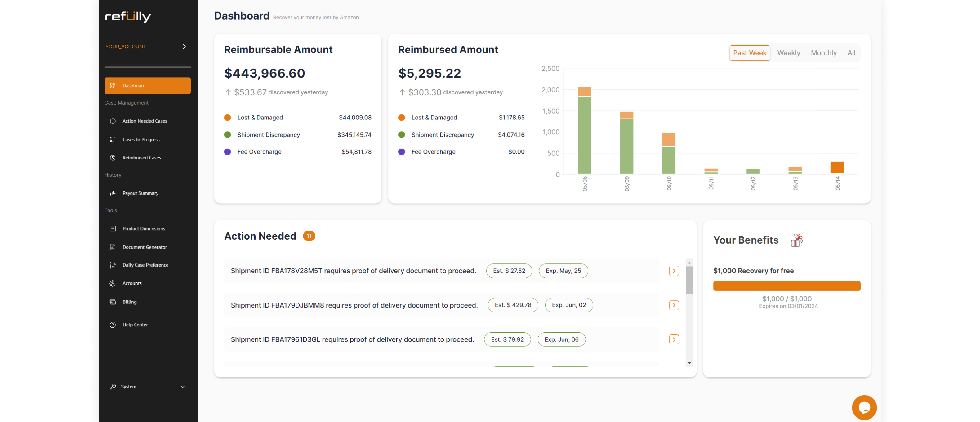Select the Past Week time filter
This screenshot has width=980, height=422.
749,52
